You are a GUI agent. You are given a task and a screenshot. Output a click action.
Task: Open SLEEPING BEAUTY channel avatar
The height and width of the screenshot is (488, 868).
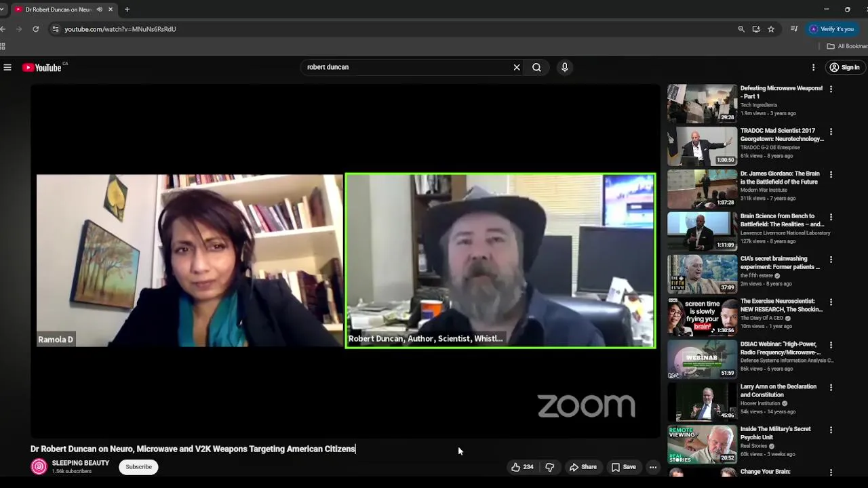click(x=39, y=466)
